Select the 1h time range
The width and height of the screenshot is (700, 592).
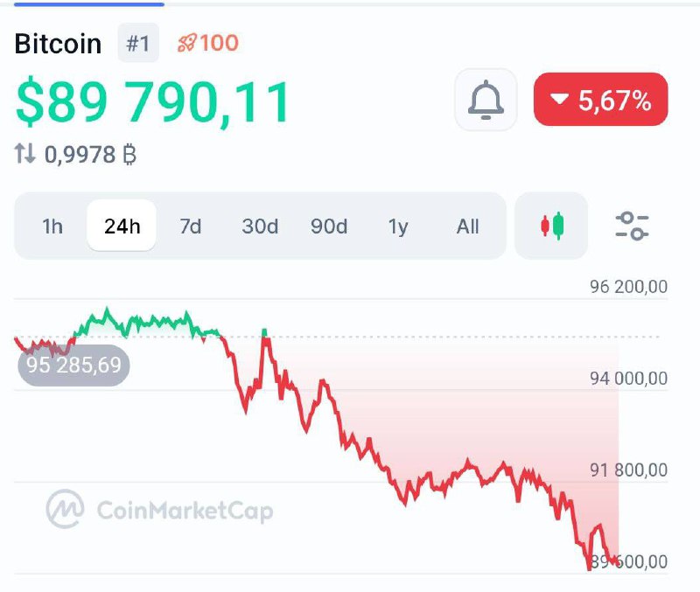(x=52, y=226)
